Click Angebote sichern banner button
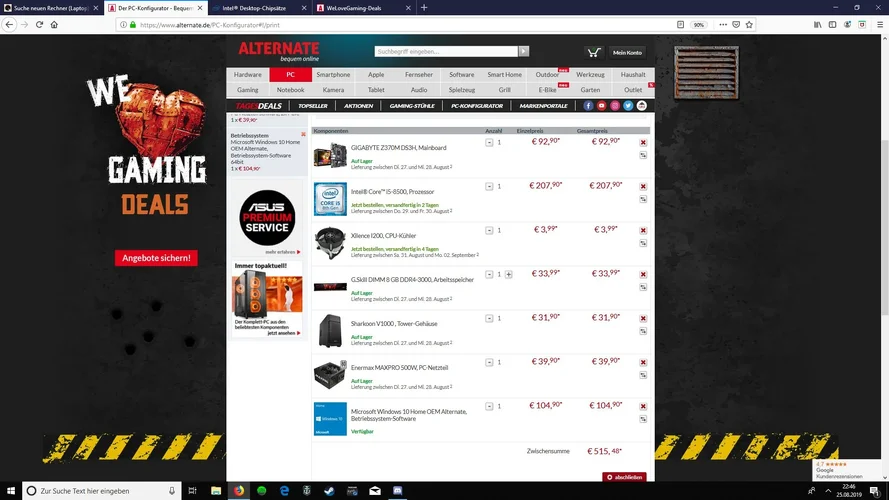889x500 pixels. pyautogui.click(x=156, y=258)
